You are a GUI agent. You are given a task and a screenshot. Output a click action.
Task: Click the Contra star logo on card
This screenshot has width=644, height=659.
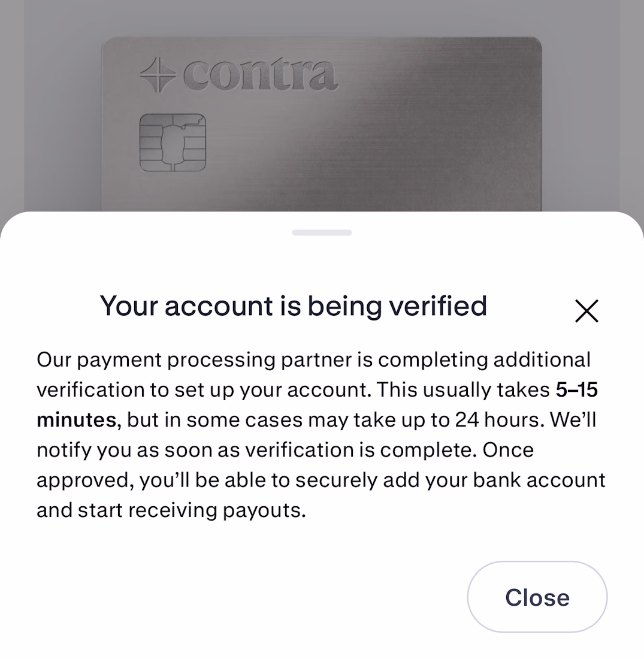pos(158,75)
